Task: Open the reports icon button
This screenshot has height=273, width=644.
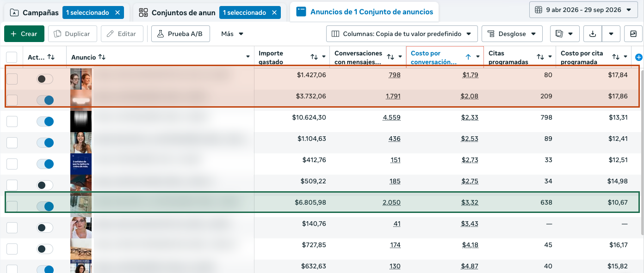Action: tap(565, 34)
